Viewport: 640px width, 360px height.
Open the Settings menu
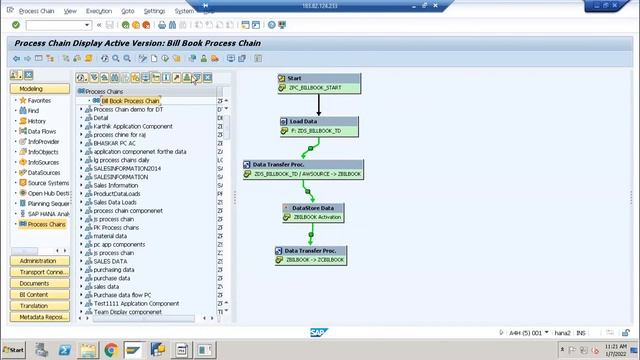click(154, 11)
